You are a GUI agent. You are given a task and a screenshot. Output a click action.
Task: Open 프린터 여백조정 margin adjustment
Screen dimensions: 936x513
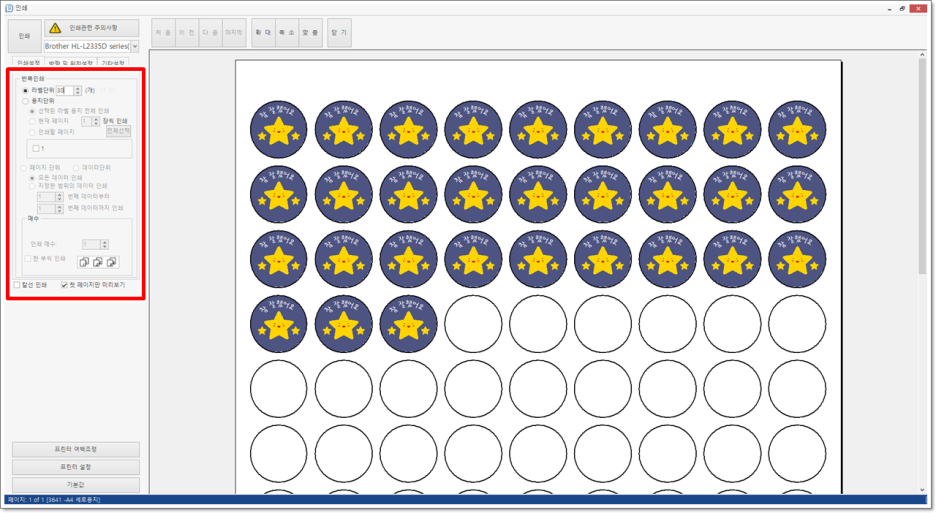point(76,449)
